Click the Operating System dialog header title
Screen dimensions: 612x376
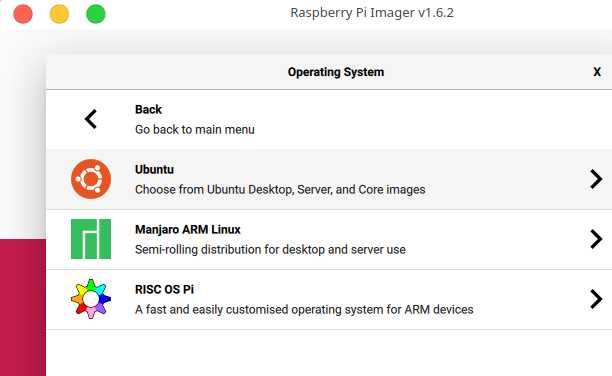[x=336, y=72]
